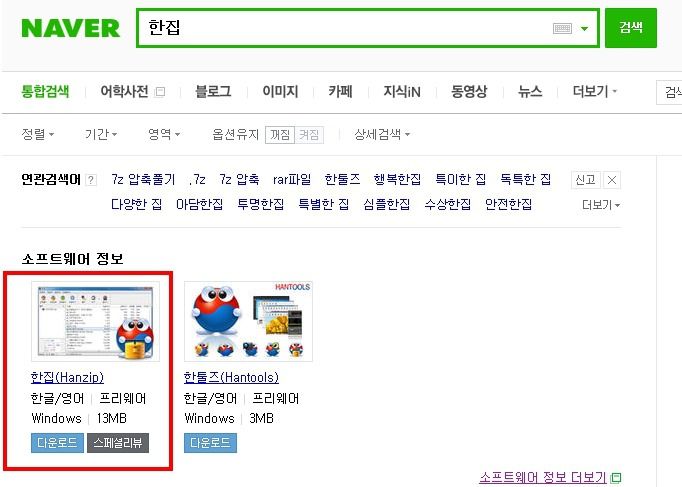Open the Hantools mascot thumbnail
Image resolution: width=682 pixels, height=487 pixels.
[248, 321]
